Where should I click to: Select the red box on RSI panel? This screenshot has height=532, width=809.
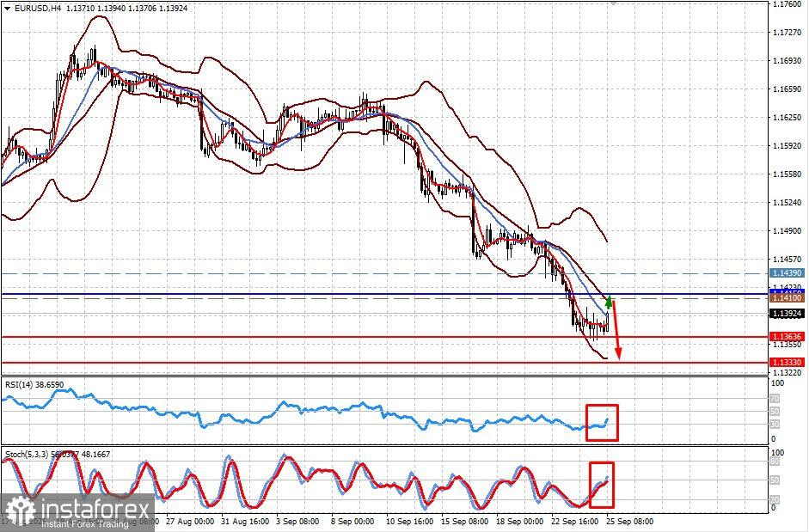602,423
